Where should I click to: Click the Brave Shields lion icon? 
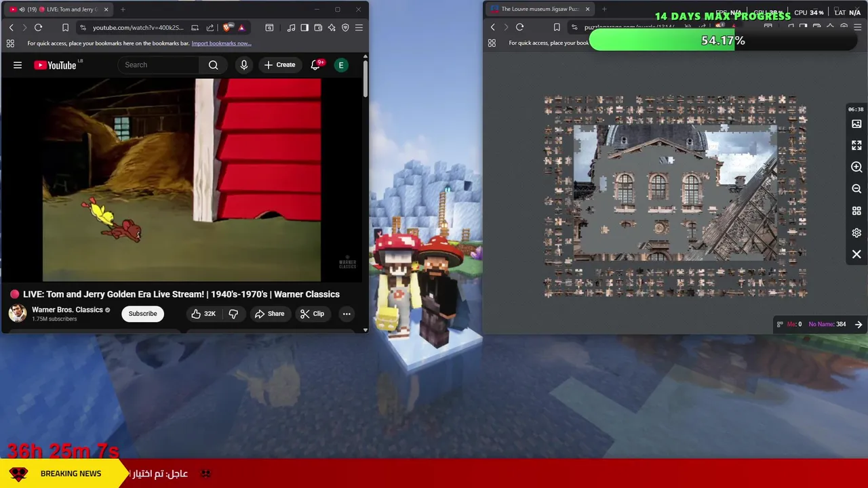pos(227,27)
